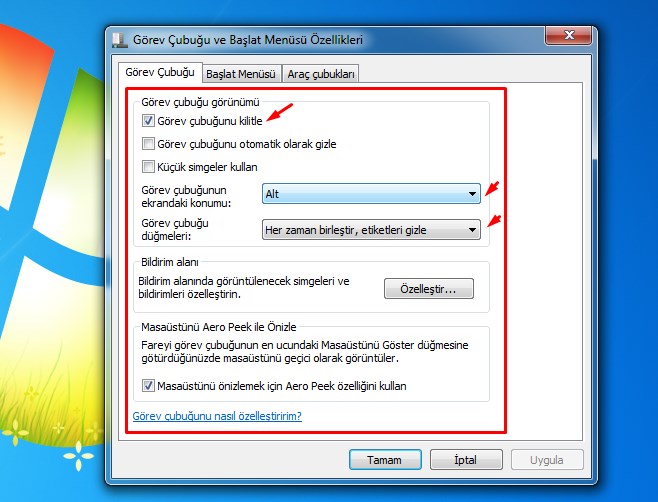This screenshot has height=502, width=658.
Task: Cancel using the İptal button
Action: (464, 461)
